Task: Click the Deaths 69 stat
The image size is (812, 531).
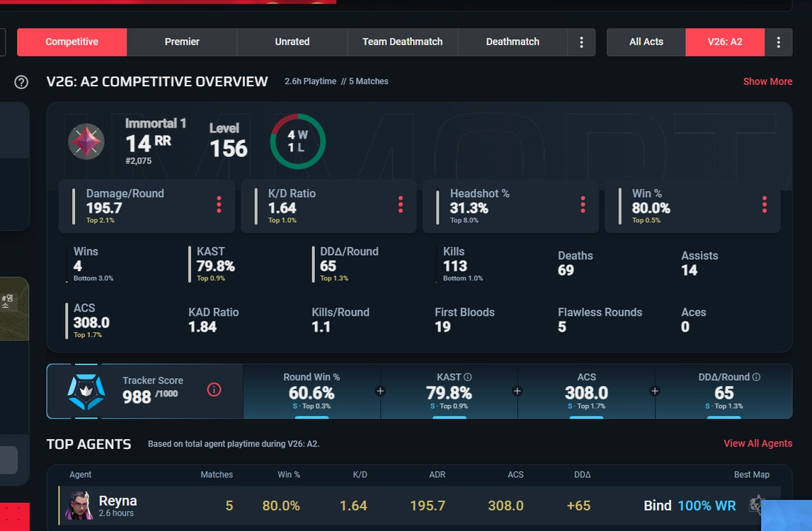Action: point(575,263)
